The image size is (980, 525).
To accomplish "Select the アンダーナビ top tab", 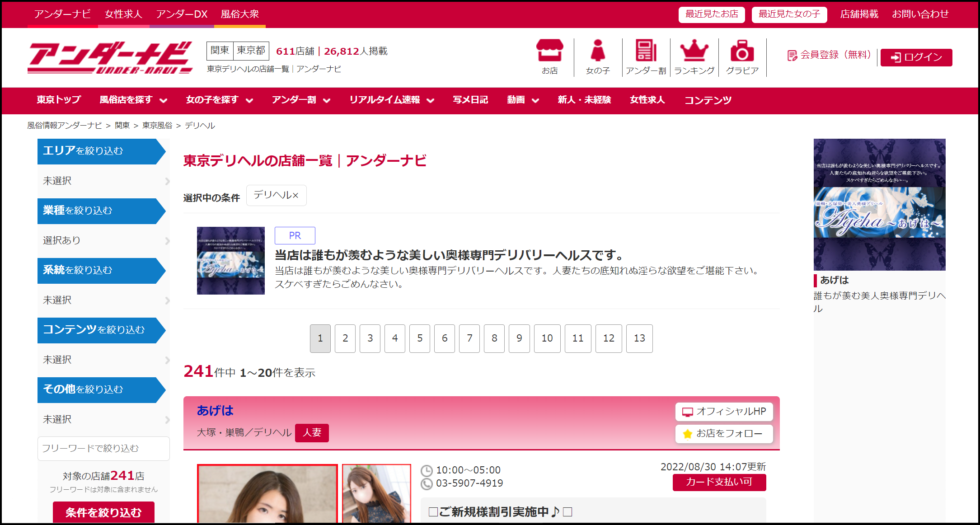I will [x=63, y=14].
